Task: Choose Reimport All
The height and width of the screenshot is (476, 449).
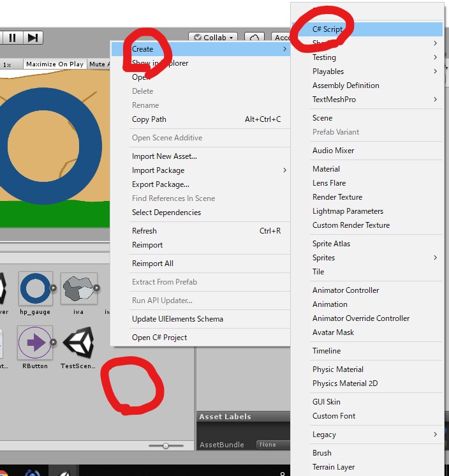Action: (201, 263)
